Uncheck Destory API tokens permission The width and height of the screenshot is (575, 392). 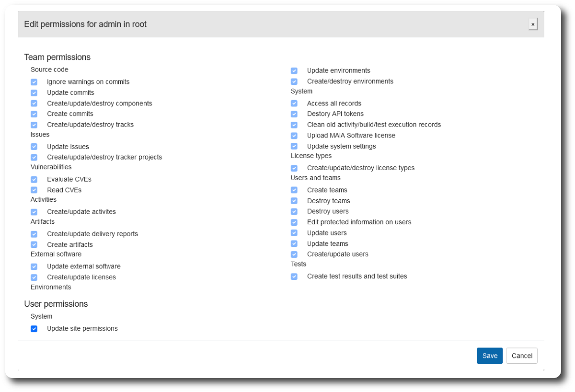(x=294, y=114)
